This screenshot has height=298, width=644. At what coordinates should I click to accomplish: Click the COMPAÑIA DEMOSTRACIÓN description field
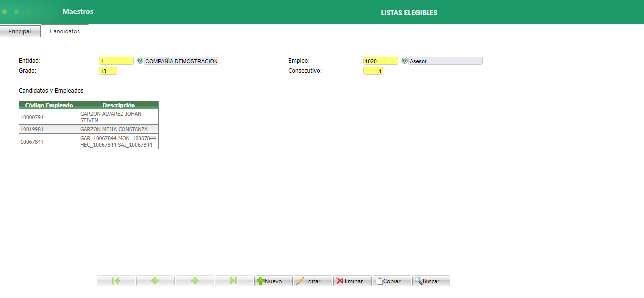pos(181,61)
